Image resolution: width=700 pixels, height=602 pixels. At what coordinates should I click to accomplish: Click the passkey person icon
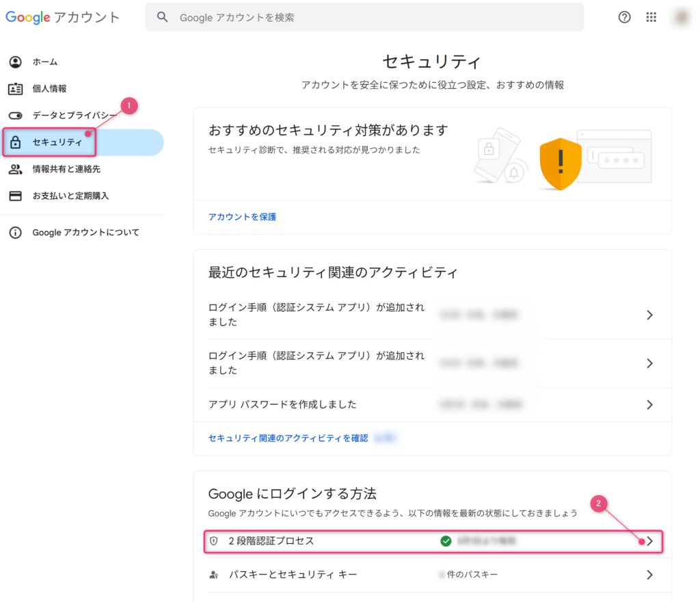click(214, 575)
